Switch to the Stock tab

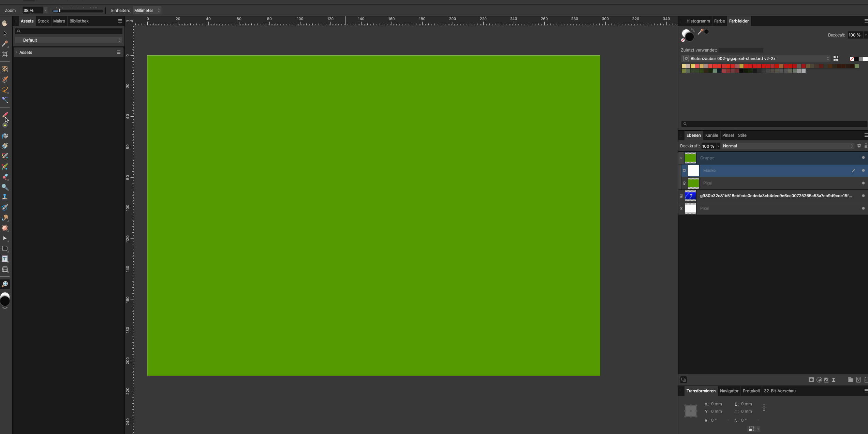point(43,21)
